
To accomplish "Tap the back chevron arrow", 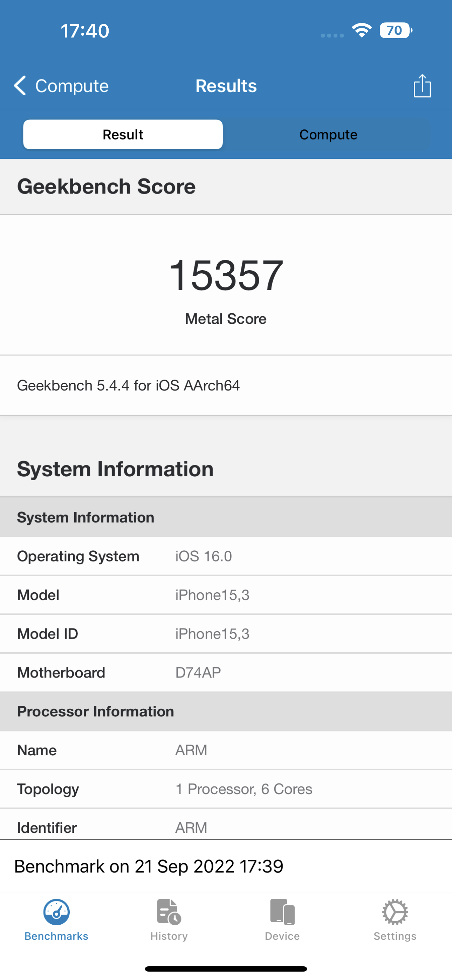I will coord(20,85).
